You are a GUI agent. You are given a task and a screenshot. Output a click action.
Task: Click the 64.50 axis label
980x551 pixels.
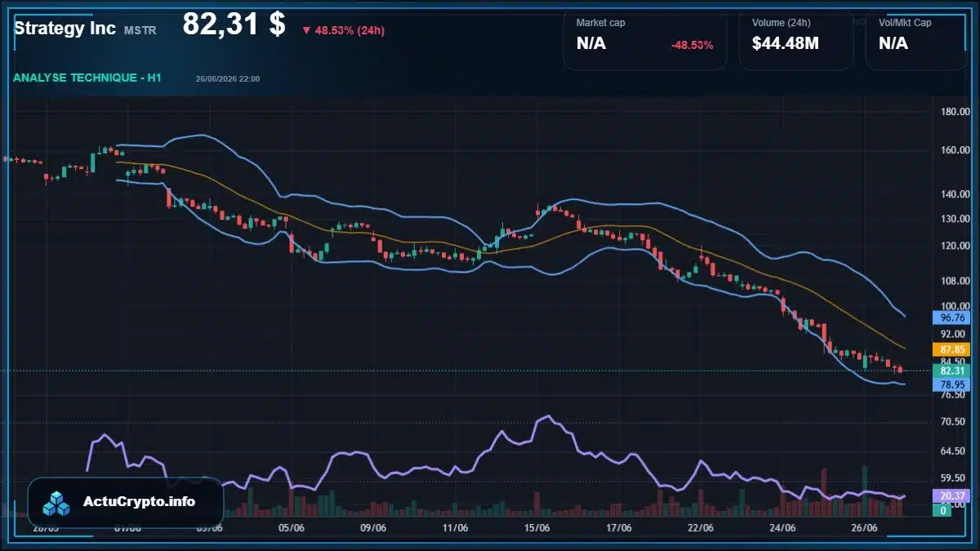(953, 451)
